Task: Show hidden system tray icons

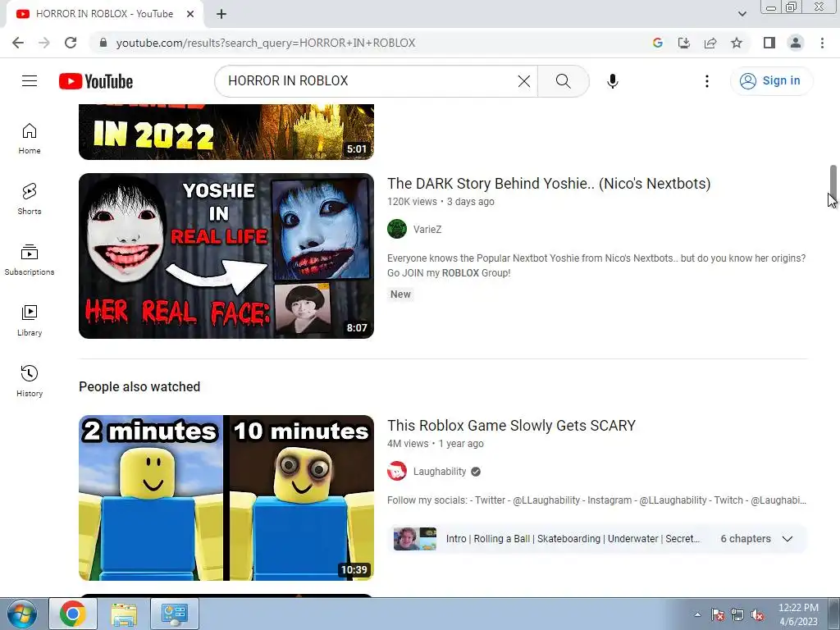Action: [697, 614]
